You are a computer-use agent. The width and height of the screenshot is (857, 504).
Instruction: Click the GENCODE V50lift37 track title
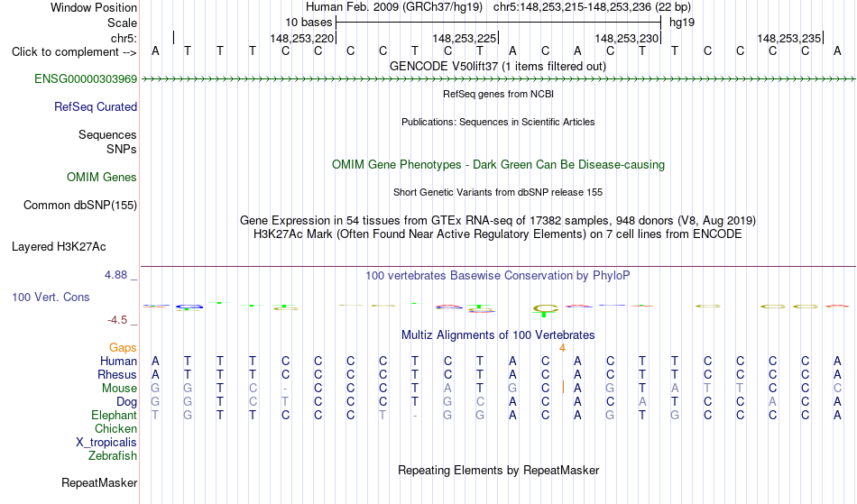pyautogui.click(x=497, y=67)
